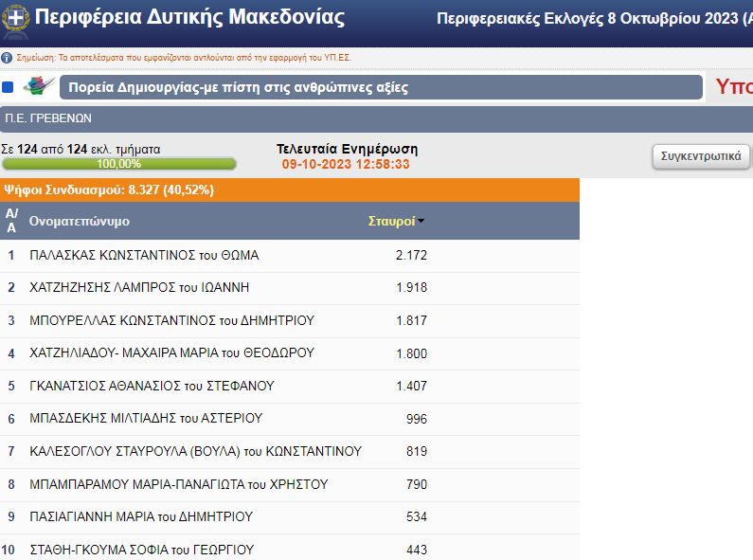Viewport: 753px width, 560px height.
Task: Click the blue info icon beside note
Action: pos(7,58)
